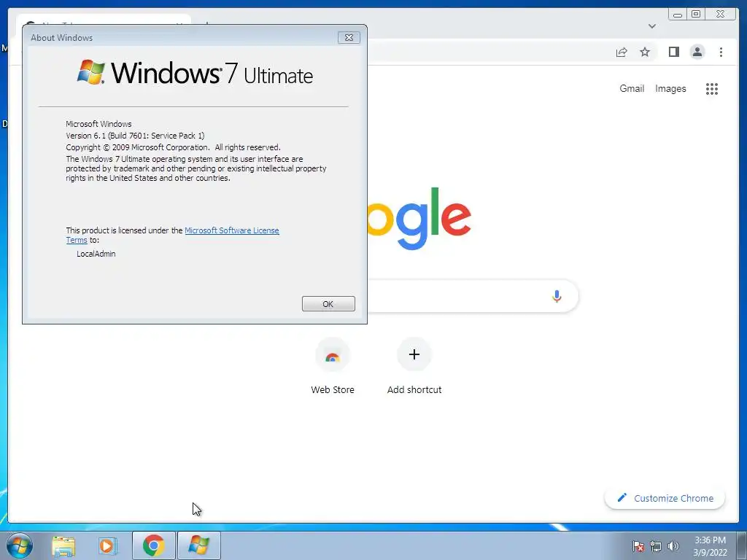Open Chrome side panel icon
This screenshot has height=560, width=747.
673,52
